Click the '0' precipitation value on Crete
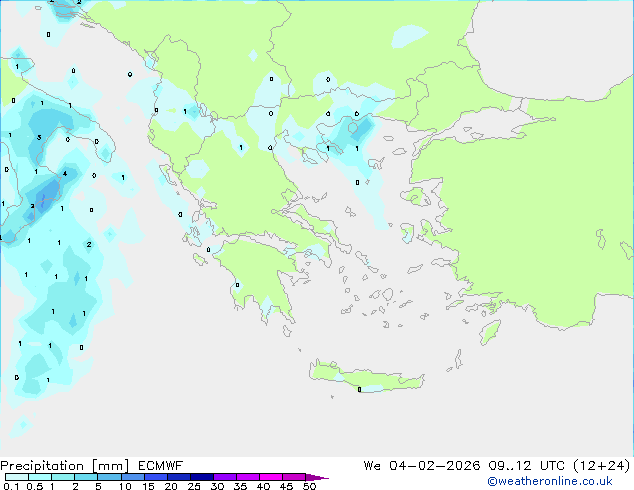634x490 pixels. point(359,390)
